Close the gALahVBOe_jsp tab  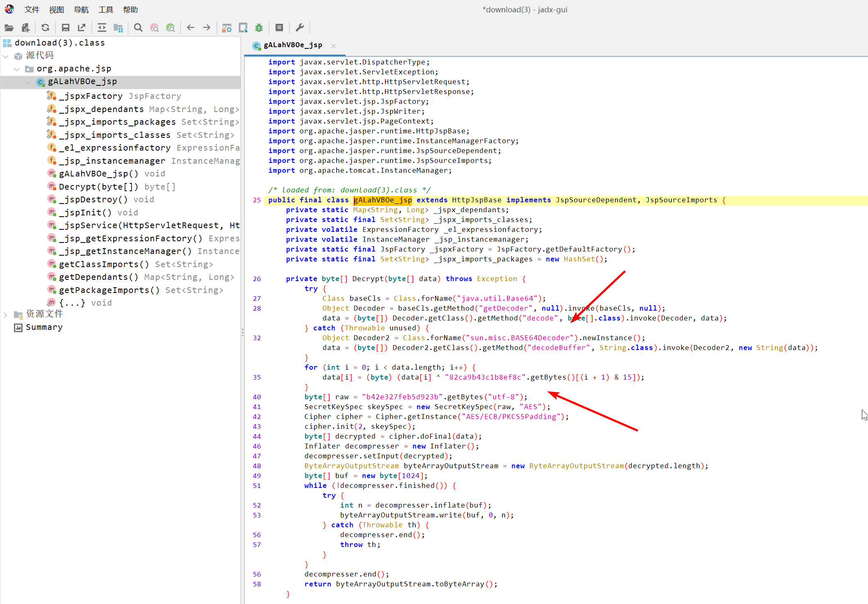[334, 46]
